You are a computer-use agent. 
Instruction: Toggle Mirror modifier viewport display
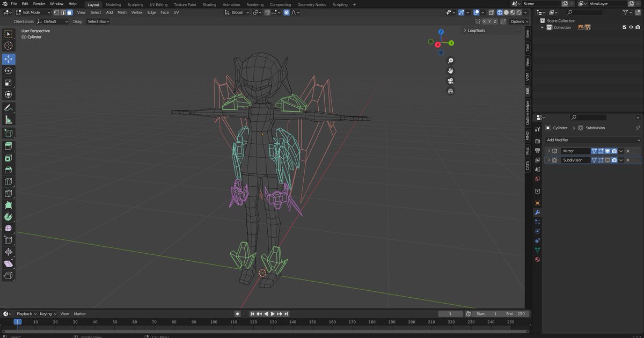click(608, 151)
